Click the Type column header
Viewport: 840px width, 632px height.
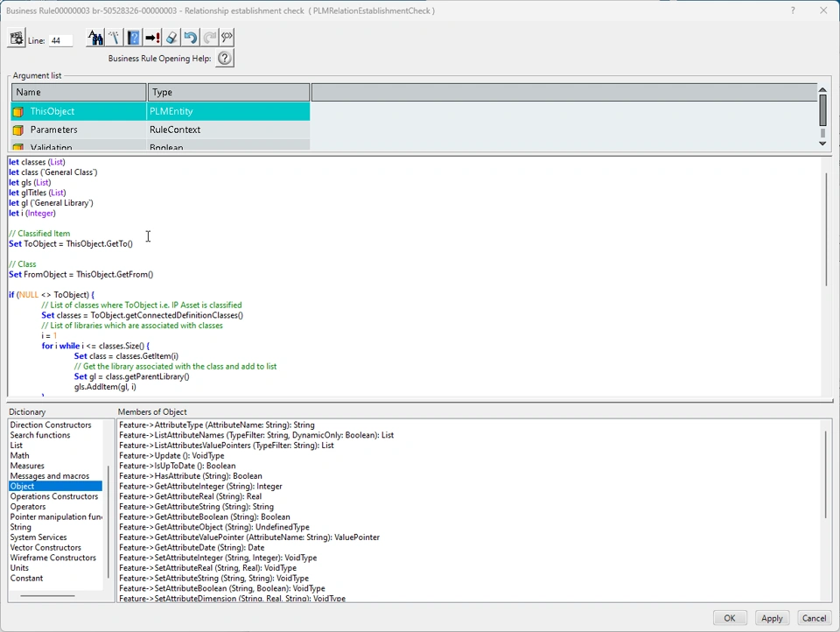pyautogui.click(x=228, y=92)
